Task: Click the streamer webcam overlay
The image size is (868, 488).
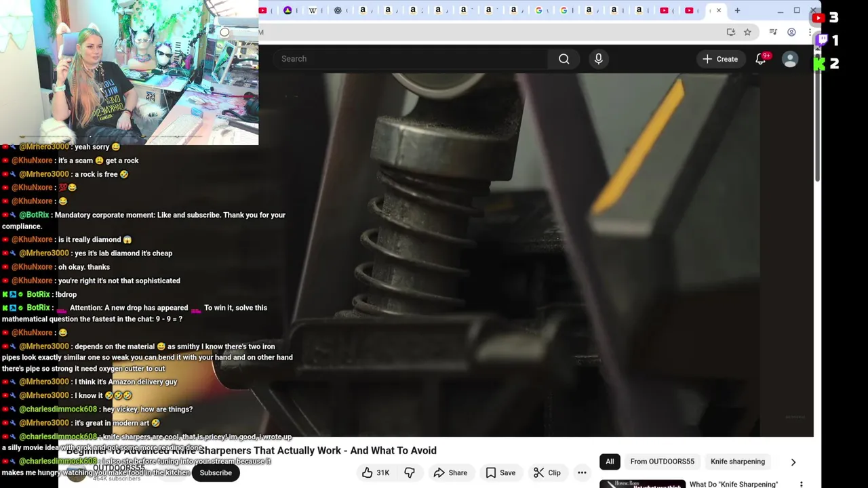Action: [129, 73]
